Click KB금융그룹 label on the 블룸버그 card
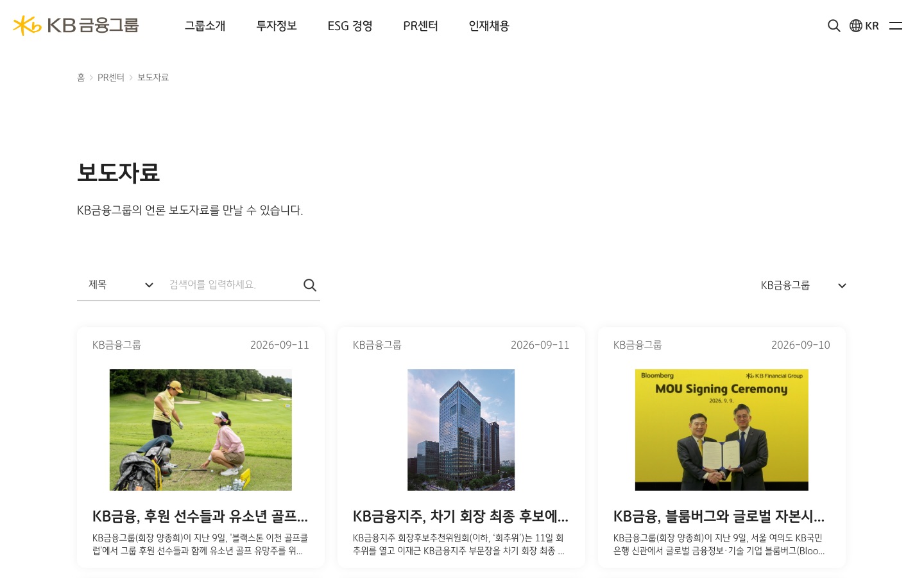The image size is (924, 578). click(638, 345)
